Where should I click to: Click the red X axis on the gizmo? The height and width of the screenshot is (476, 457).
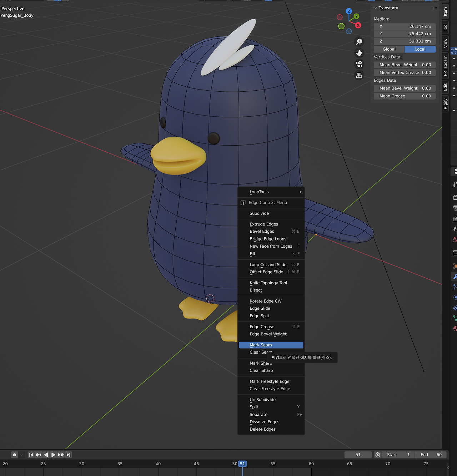(358, 25)
